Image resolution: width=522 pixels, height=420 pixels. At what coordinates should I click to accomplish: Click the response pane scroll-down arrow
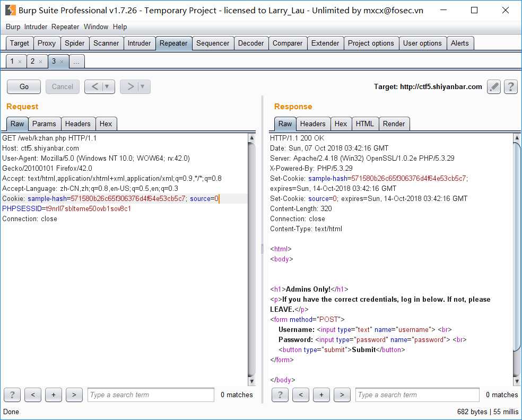click(x=517, y=381)
